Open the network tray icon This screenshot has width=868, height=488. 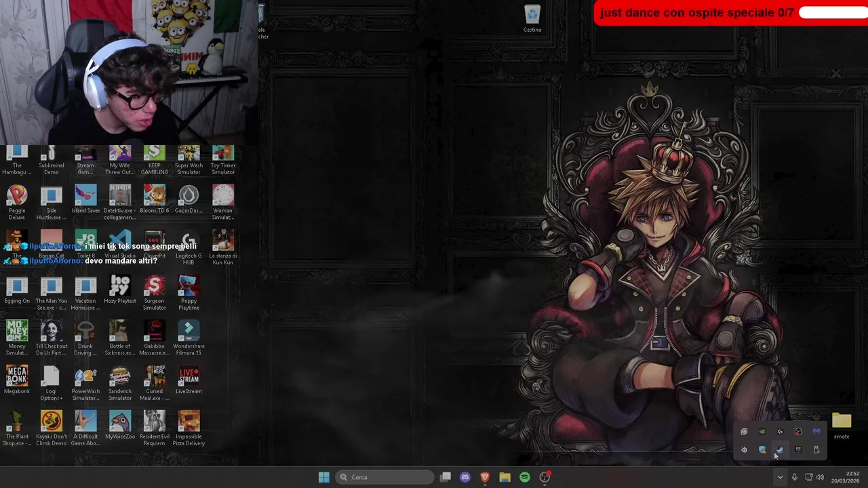pyautogui.click(x=809, y=477)
